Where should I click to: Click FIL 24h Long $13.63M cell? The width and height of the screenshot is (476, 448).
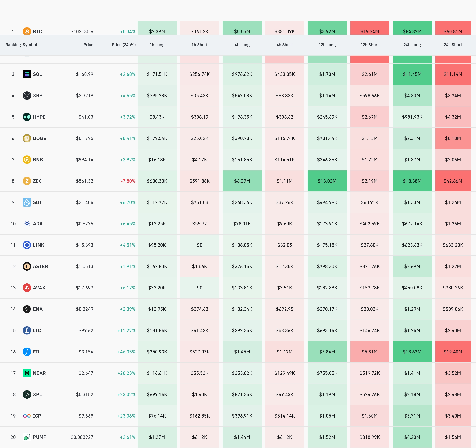point(412,352)
